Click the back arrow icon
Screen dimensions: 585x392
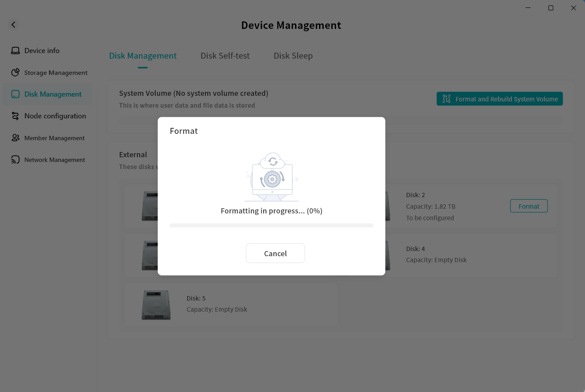coord(13,25)
